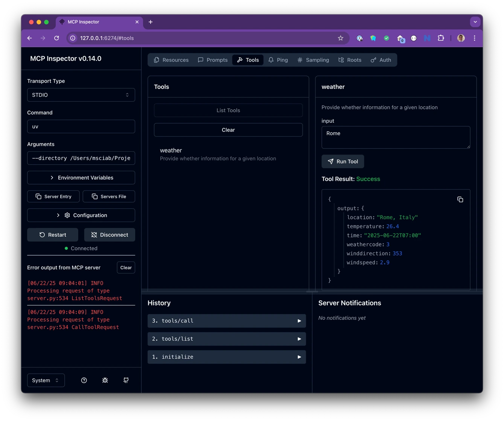This screenshot has height=421, width=504.
Task: Switch to the Prompts tab
Action: coord(213,60)
